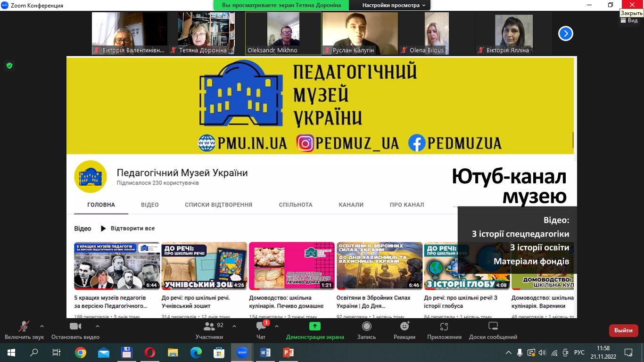The height and width of the screenshot is (362, 644).
Task: Expand the Настройки просмотра view options dropdown
Action: 394,5
